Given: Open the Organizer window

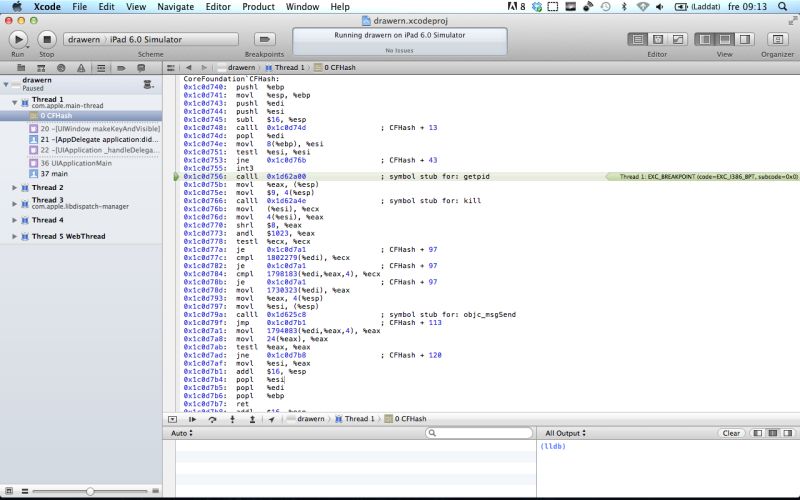Looking at the screenshot, I should click(778, 39).
